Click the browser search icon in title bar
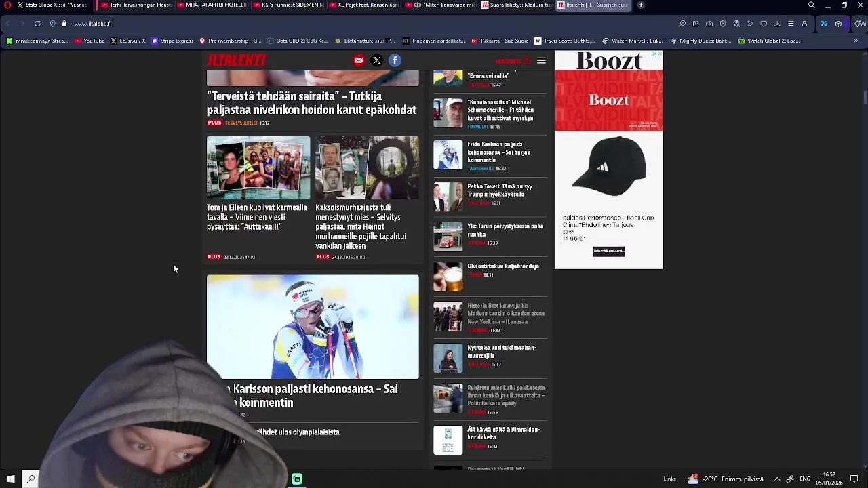The height and width of the screenshot is (488, 868). pyautogui.click(x=812, y=5)
